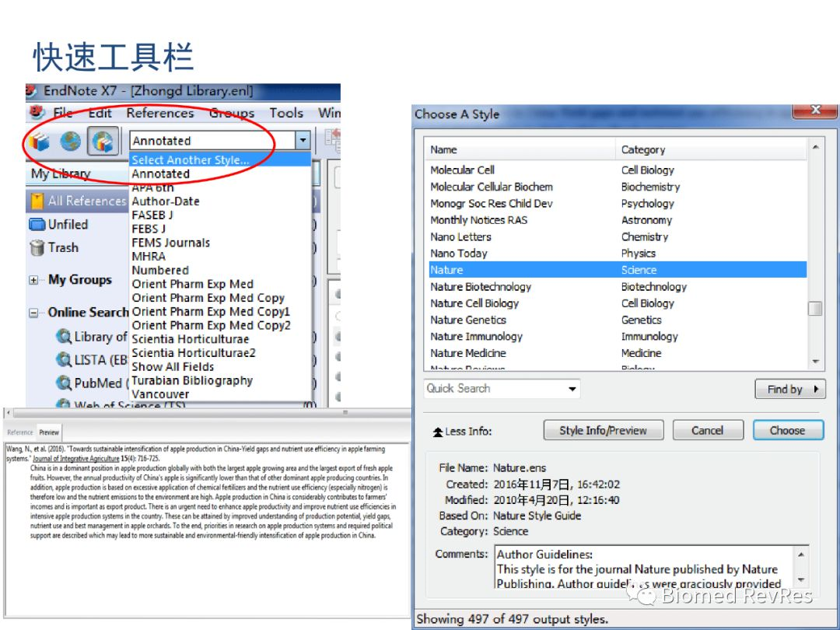This screenshot has height=630, width=840.
Task: Collapse the Less Info section
Action: [x=462, y=431]
